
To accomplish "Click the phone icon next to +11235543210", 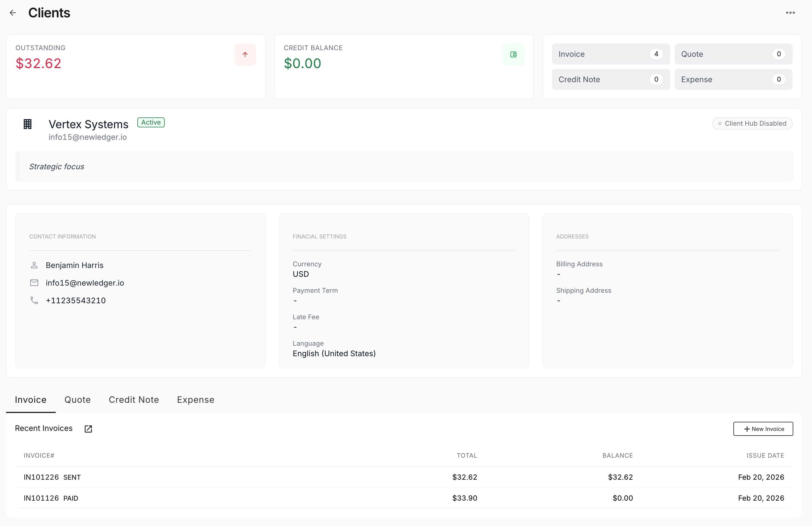I will (x=34, y=300).
